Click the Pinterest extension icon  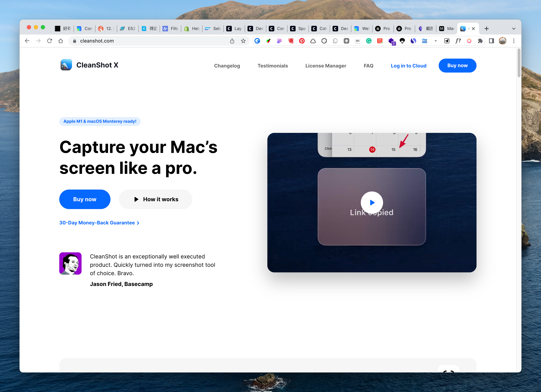tap(302, 41)
